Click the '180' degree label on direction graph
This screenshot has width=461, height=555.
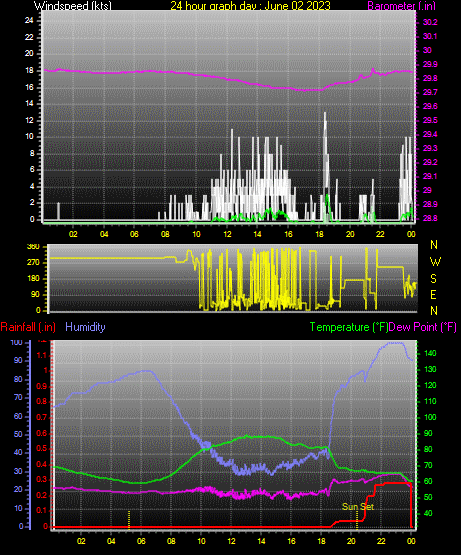[x=33, y=279]
